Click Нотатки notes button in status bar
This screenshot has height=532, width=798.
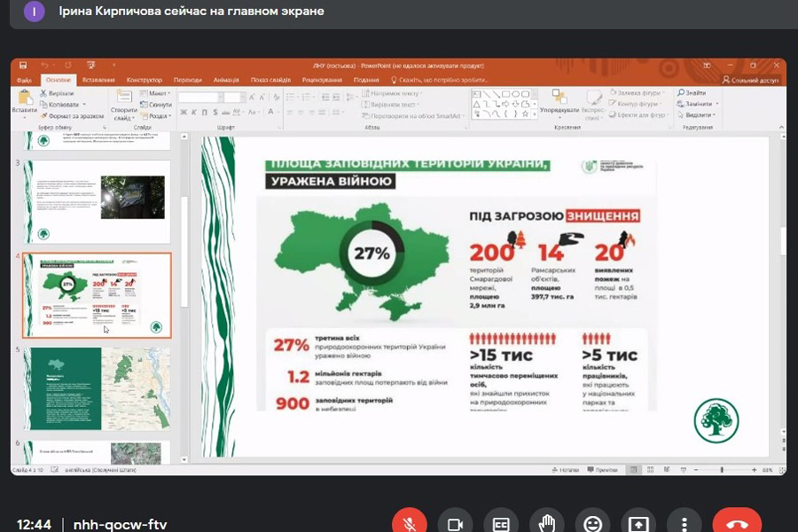coord(566,470)
